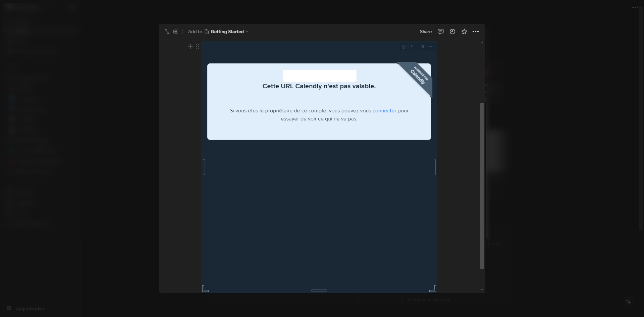This screenshot has width=644, height=317.
Task: Open the embed block's more options menu
Action: point(431,47)
